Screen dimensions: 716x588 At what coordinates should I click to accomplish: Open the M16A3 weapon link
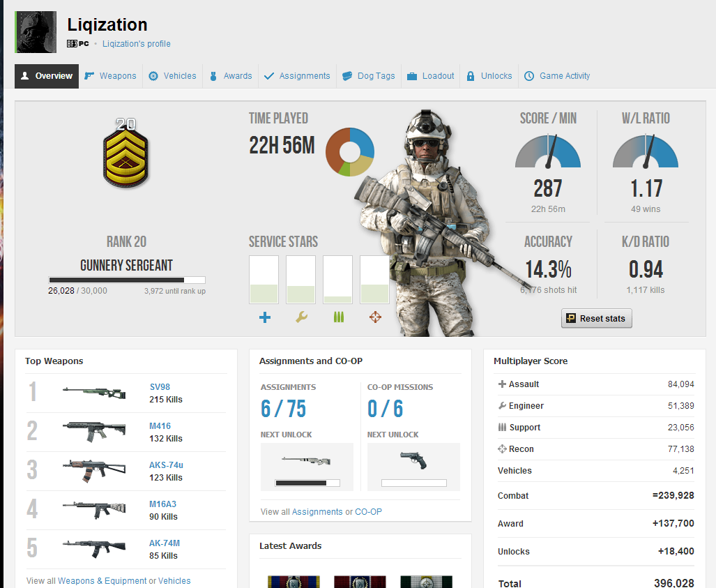[162, 504]
